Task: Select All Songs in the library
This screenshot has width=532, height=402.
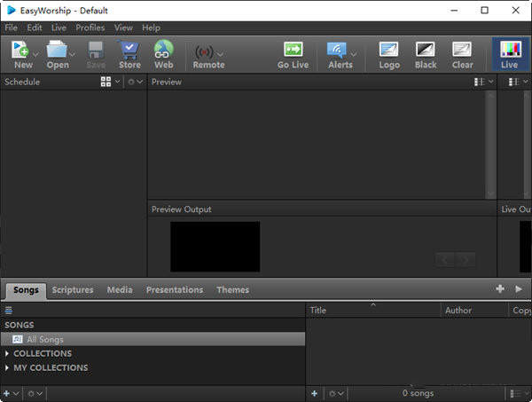Action: pyautogui.click(x=44, y=339)
